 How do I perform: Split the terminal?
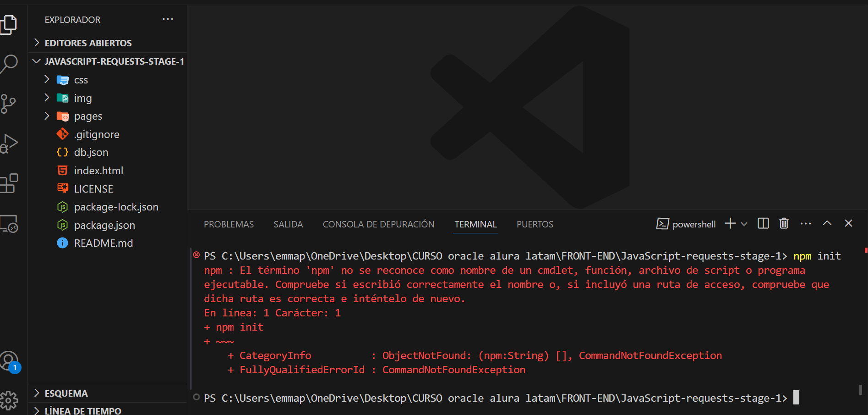point(763,223)
